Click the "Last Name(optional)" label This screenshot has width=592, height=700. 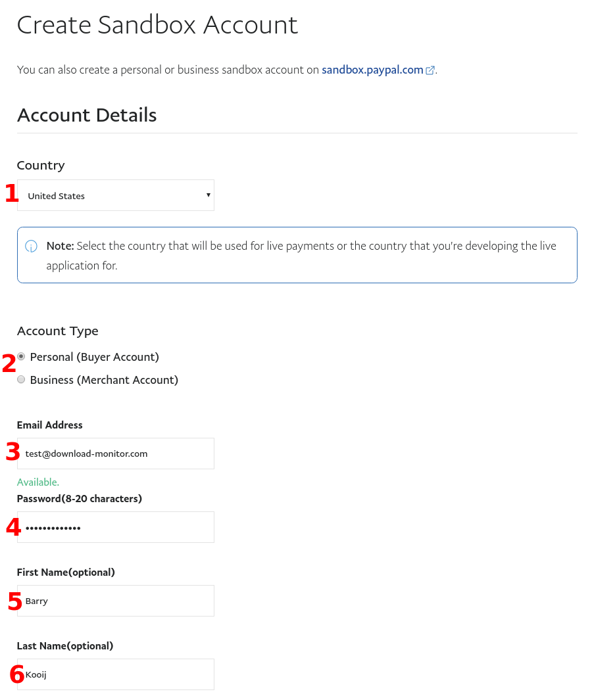[65, 646]
